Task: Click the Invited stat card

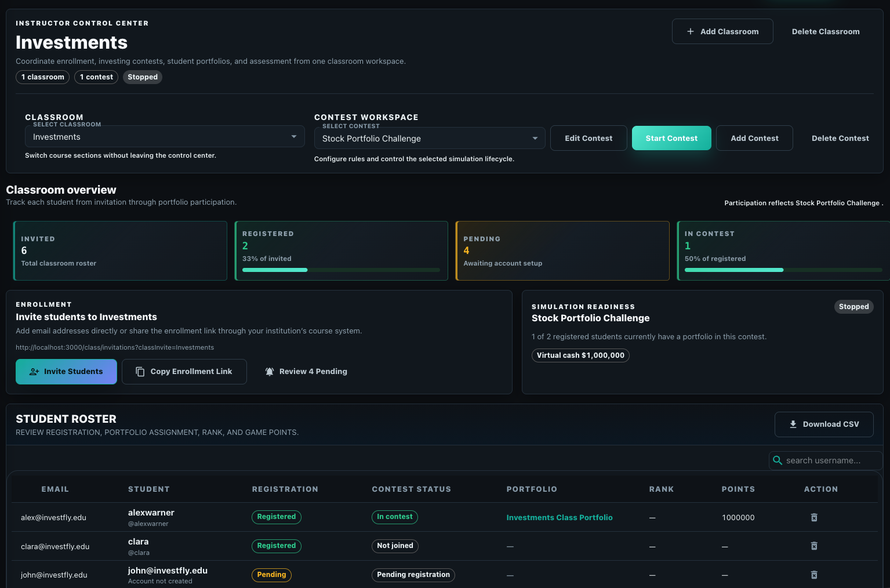Action: pyautogui.click(x=120, y=251)
